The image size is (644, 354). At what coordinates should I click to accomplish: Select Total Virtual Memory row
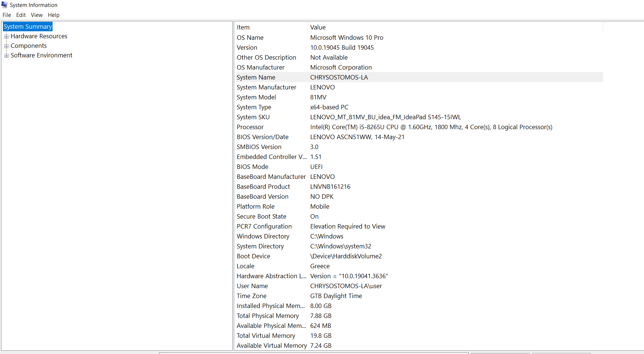pyautogui.click(x=419, y=336)
